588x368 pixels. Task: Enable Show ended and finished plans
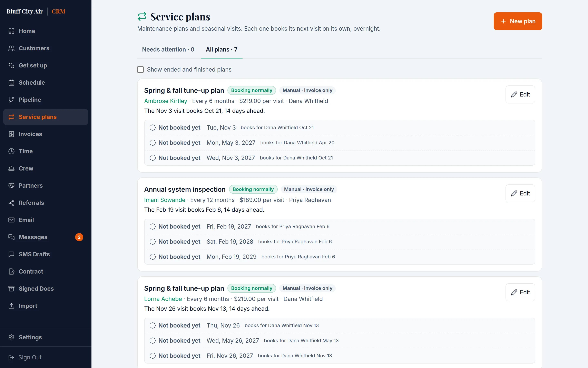[140, 70]
